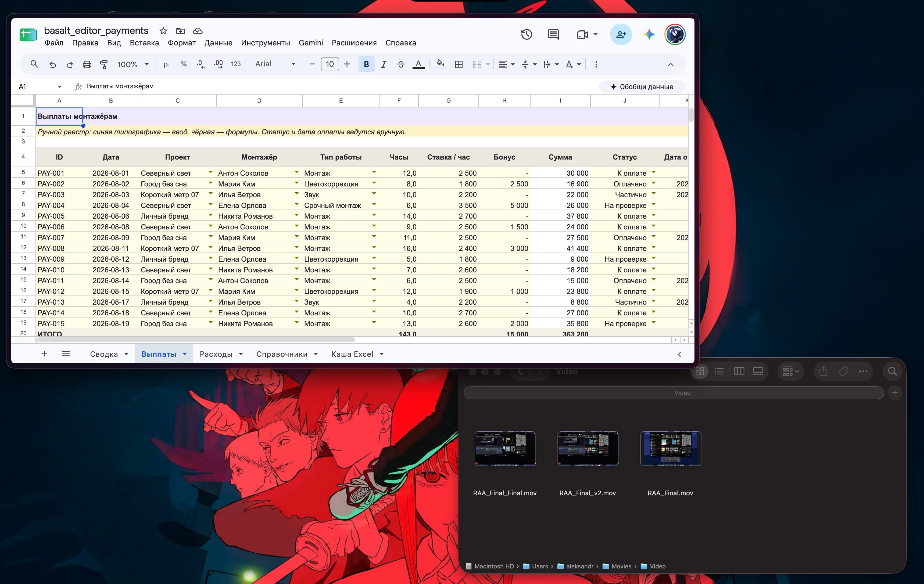Decrease font size with minus
This screenshot has width=924, height=584.
(312, 64)
